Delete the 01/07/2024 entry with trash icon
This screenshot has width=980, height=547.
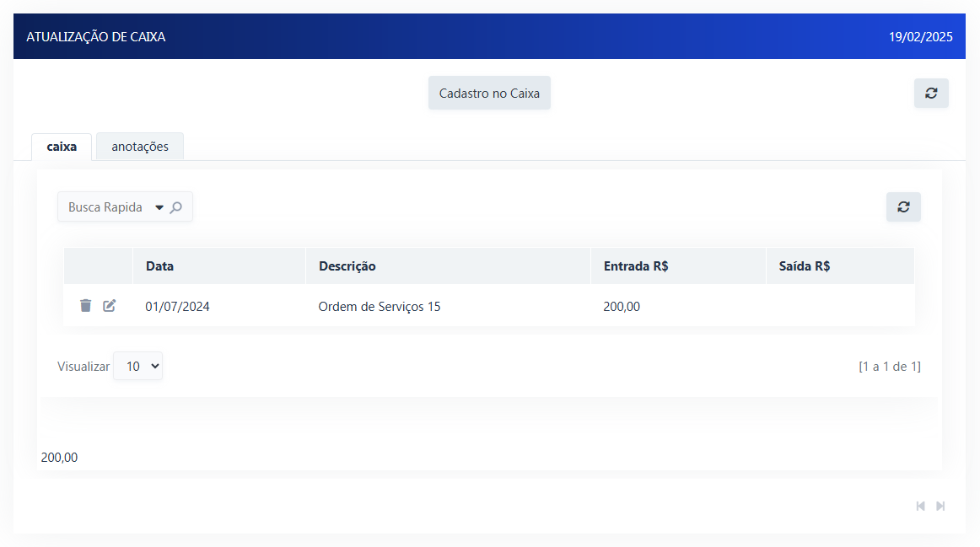86,305
